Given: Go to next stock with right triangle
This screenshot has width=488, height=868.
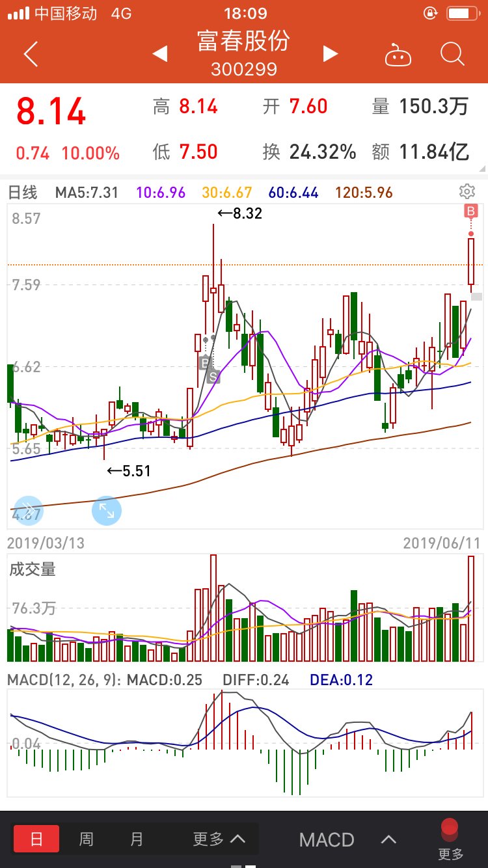Looking at the screenshot, I should pos(331,54).
